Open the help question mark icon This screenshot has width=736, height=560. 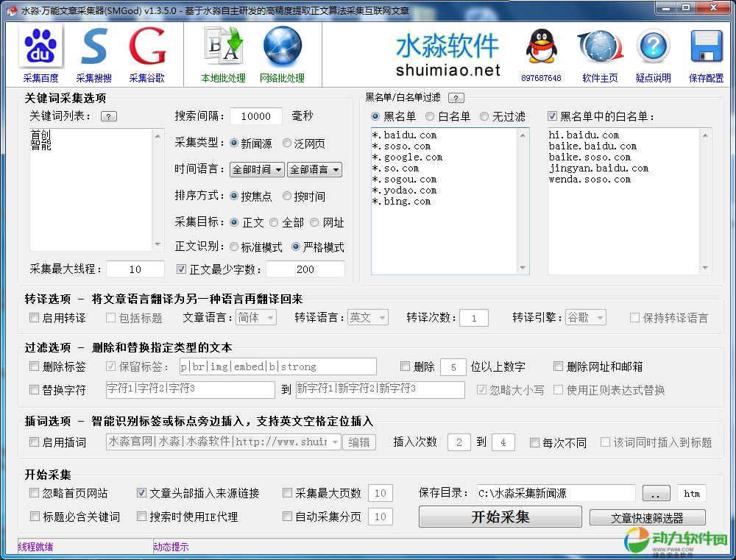pyautogui.click(x=653, y=48)
